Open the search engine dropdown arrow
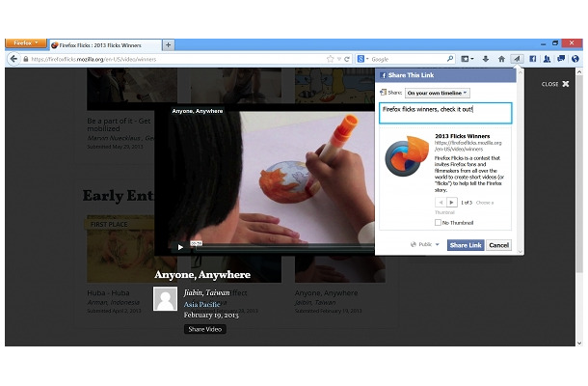 pos(367,59)
